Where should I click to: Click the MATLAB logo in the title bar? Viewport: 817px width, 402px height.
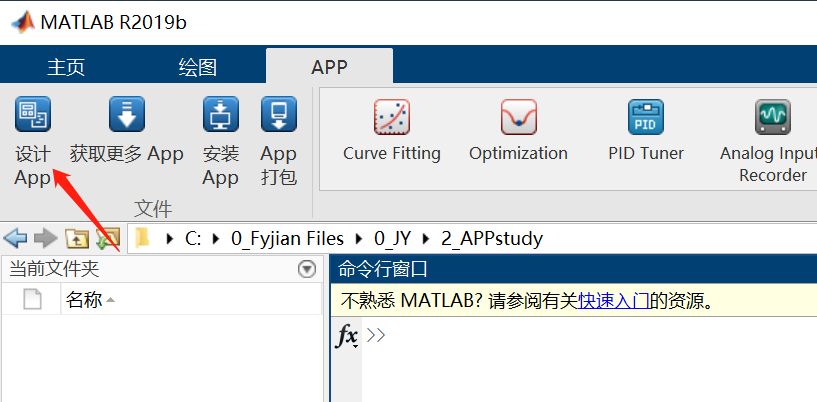tap(22, 22)
